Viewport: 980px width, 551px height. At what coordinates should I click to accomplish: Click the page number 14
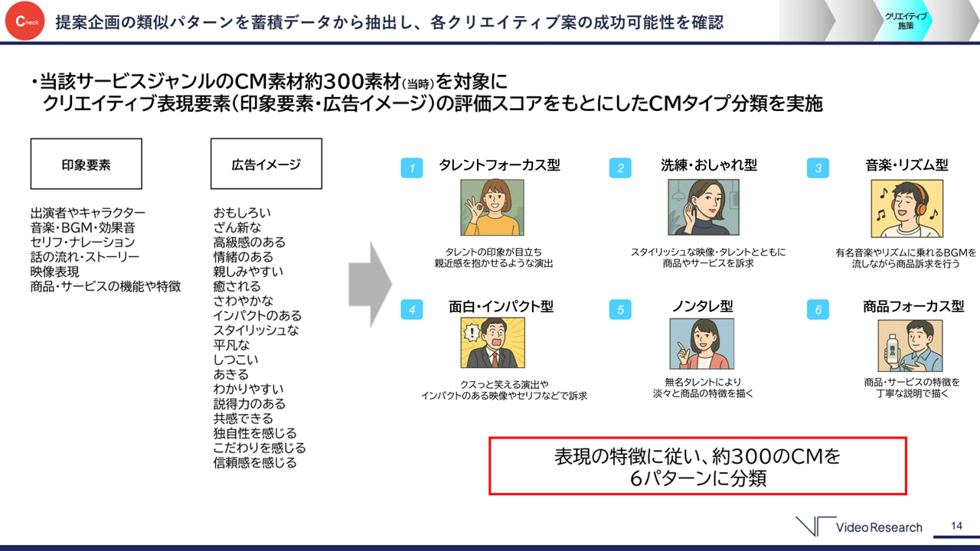956,526
